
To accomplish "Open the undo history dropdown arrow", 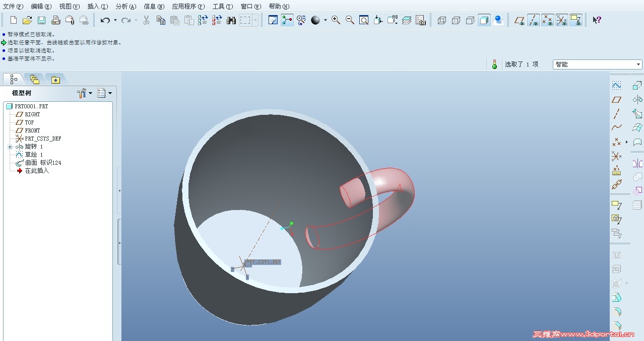I will (x=115, y=20).
